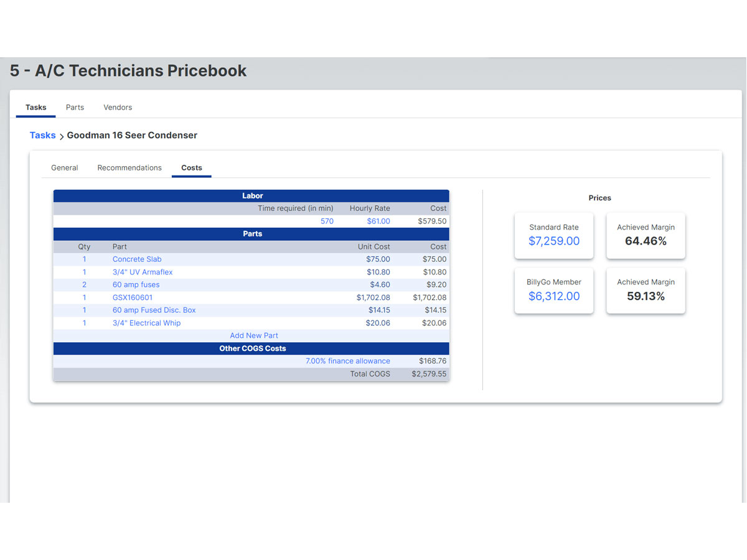Click the Tasks breadcrumb link

[42, 135]
